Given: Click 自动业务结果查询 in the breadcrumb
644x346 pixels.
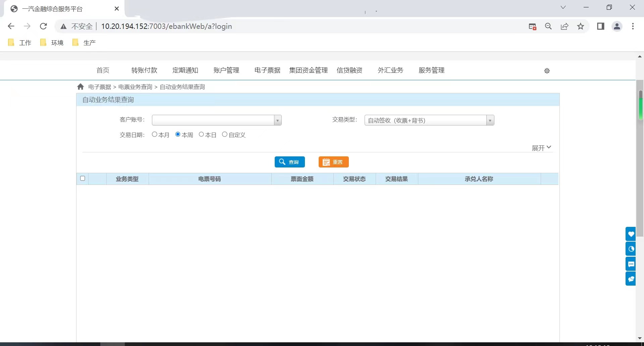Looking at the screenshot, I should click(182, 87).
